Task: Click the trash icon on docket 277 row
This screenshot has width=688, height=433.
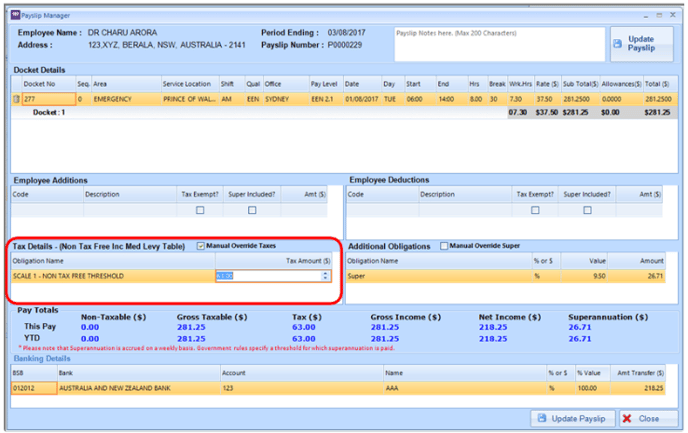Action: tap(16, 99)
